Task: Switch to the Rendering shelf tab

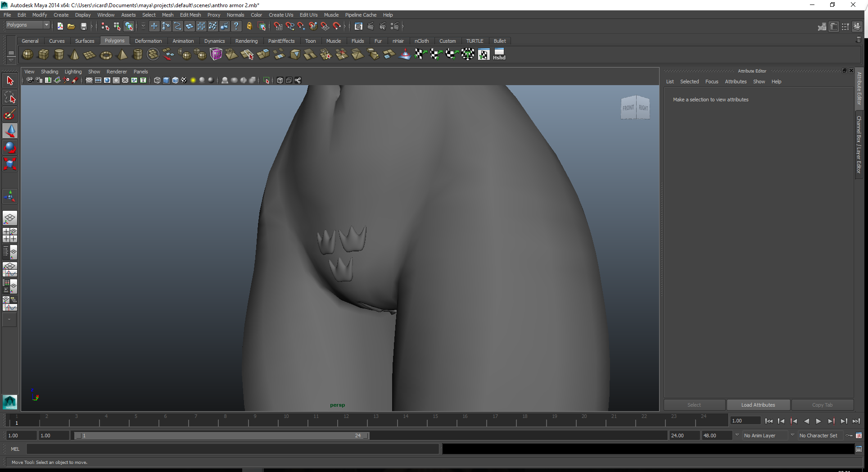Action: 246,41
